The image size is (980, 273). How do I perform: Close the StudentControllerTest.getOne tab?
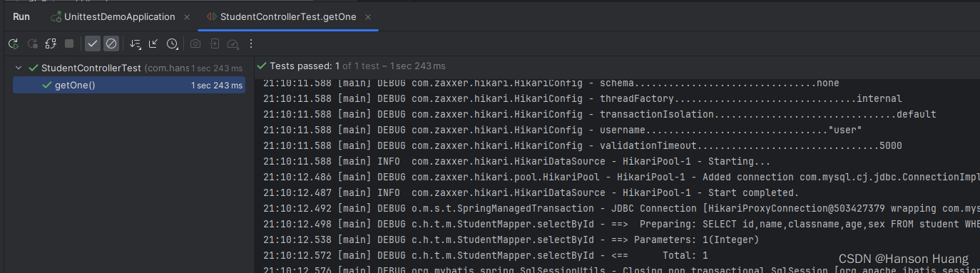click(367, 16)
